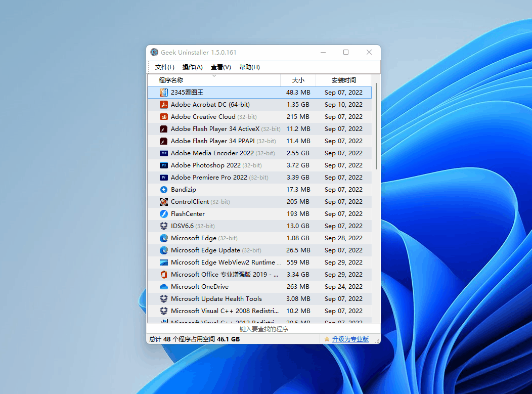
Task: Select the Adobe Media Encoder icon
Action: (x=163, y=153)
